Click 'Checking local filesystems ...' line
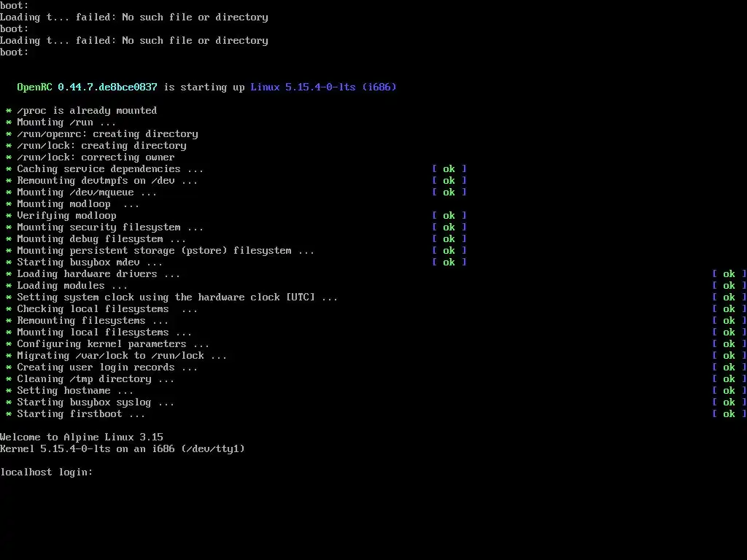The height and width of the screenshot is (560, 747). (107, 309)
